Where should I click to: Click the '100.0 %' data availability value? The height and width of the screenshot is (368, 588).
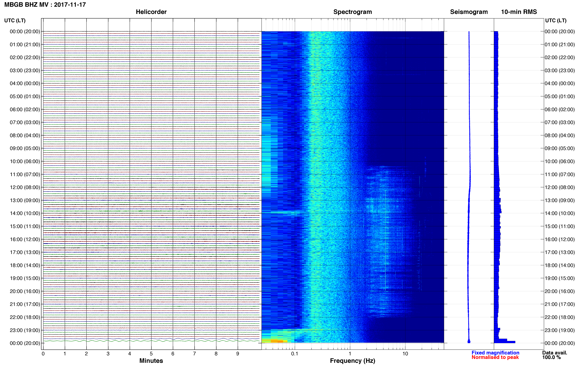(552, 357)
